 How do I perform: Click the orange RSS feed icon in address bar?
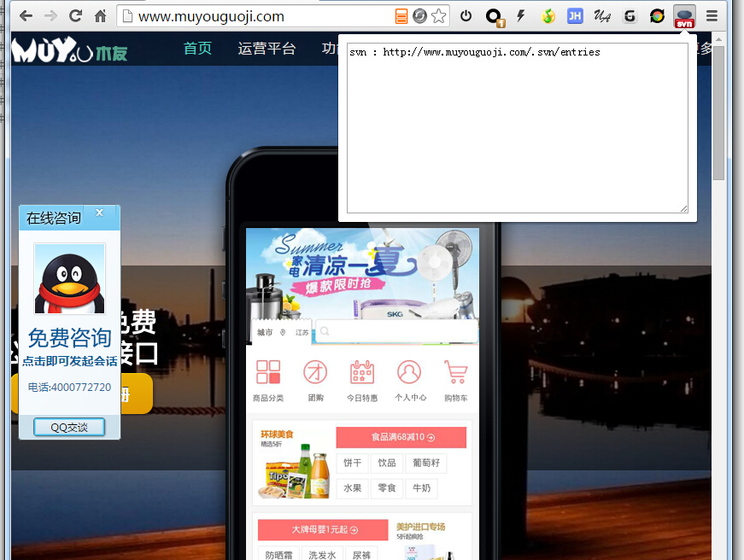click(x=401, y=16)
